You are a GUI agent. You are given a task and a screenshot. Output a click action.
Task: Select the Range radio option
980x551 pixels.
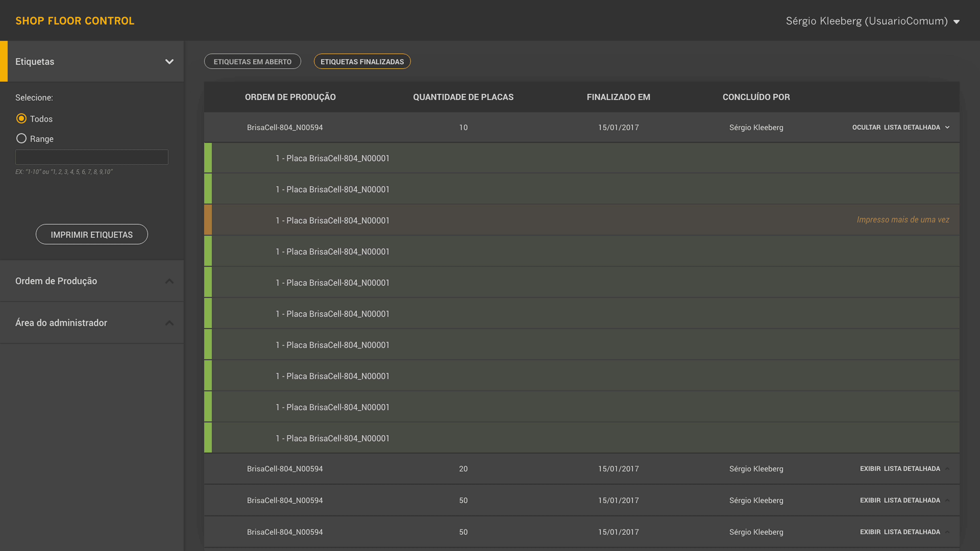pos(21,138)
